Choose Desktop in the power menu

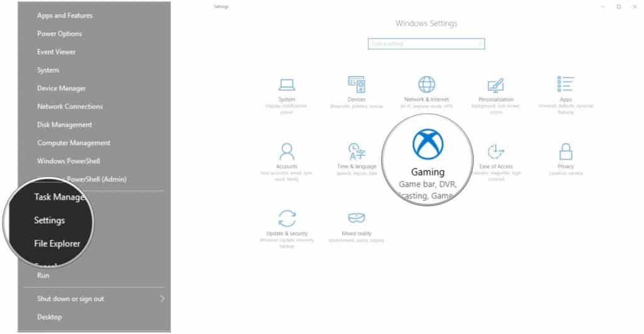pos(49,317)
